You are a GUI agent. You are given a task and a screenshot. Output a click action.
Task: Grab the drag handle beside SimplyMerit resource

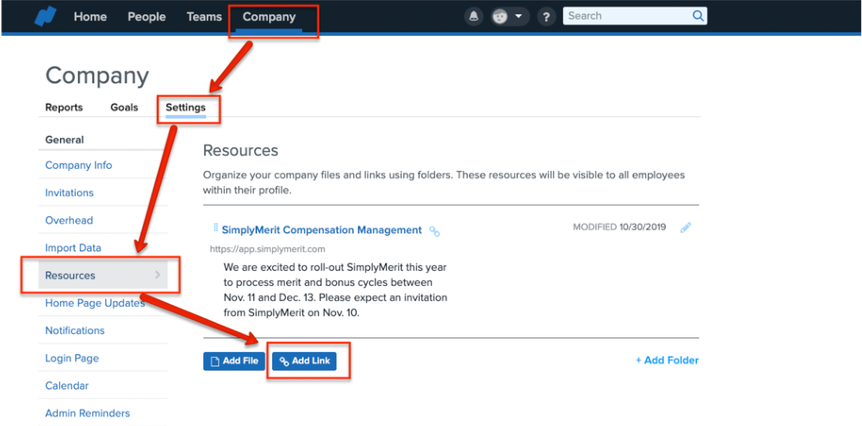pyautogui.click(x=215, y=229)
